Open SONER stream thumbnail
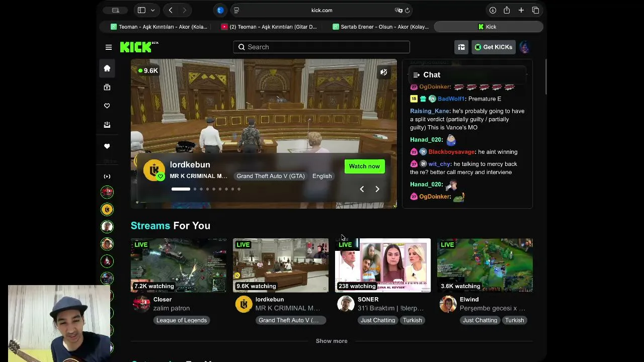The width and height of the screenshot is (644, 362). click(383, 265)
